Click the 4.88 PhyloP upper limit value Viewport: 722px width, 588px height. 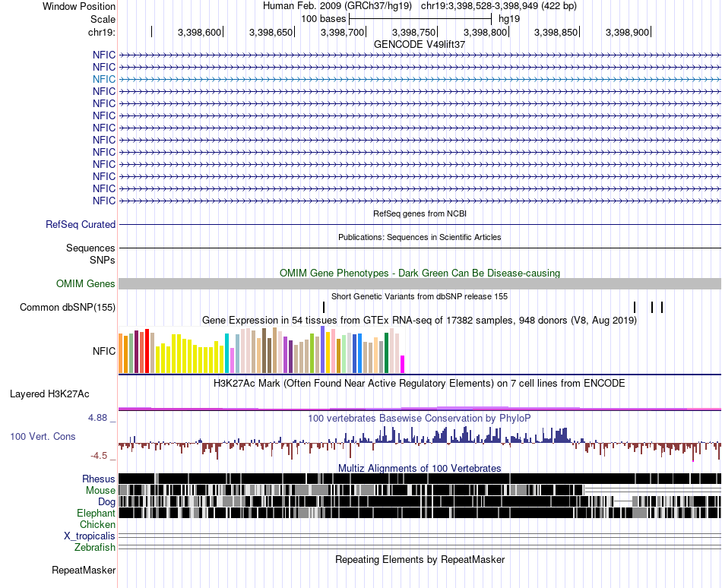97,418
